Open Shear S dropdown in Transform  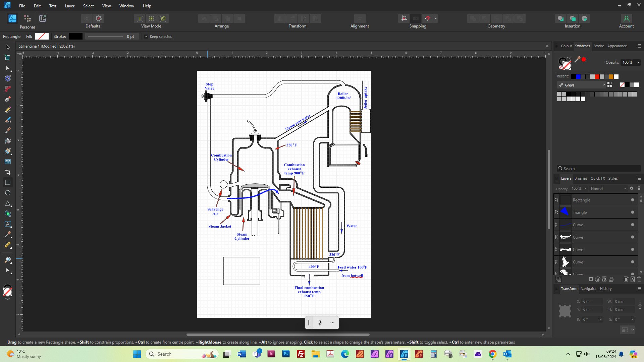coord(633,320)
